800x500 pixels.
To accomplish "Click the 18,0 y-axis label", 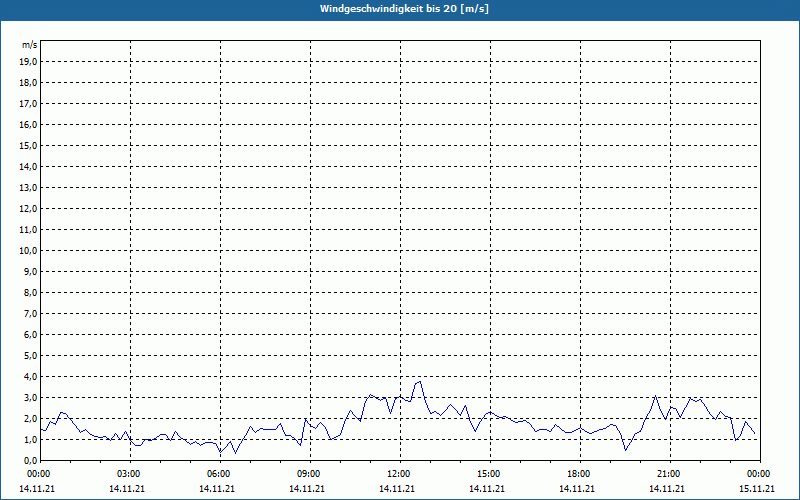I will pyautogui.click(x=29, y=83).
